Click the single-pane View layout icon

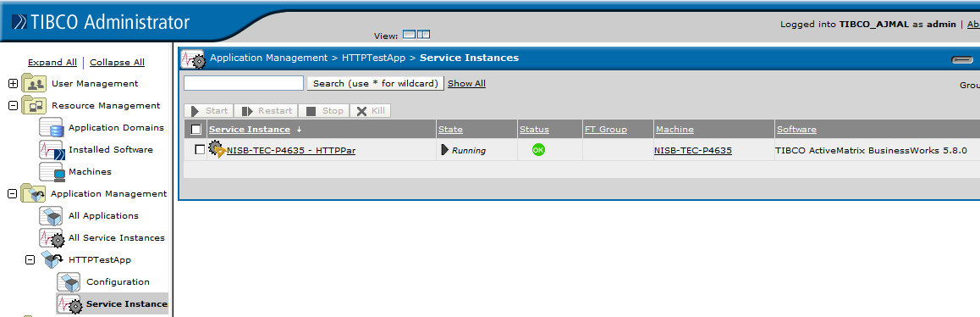coord(410,35)
